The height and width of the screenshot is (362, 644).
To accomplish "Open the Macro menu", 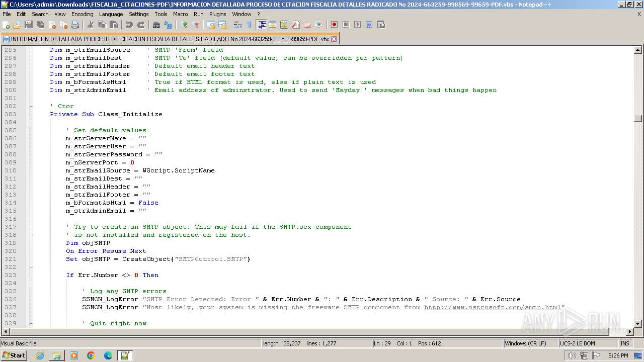I will (x=181, y=14).
